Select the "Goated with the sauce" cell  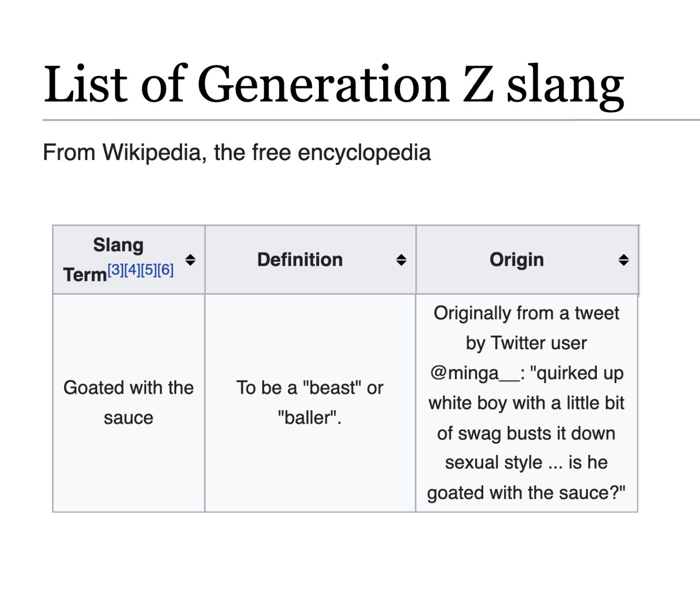pos(128,403)
